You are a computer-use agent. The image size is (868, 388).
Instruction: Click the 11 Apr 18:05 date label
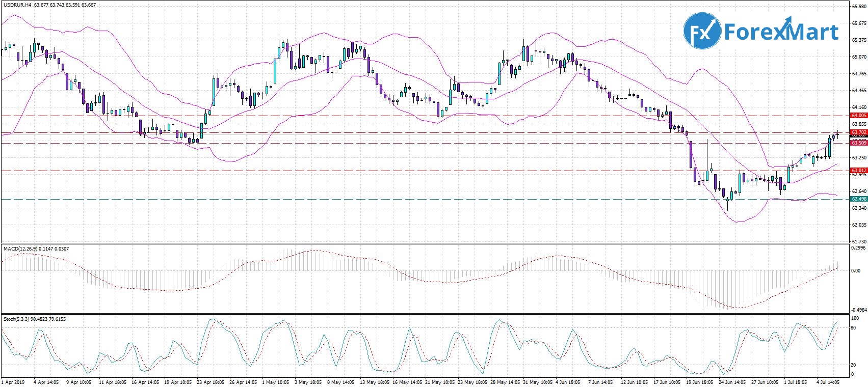coord(113,382)
